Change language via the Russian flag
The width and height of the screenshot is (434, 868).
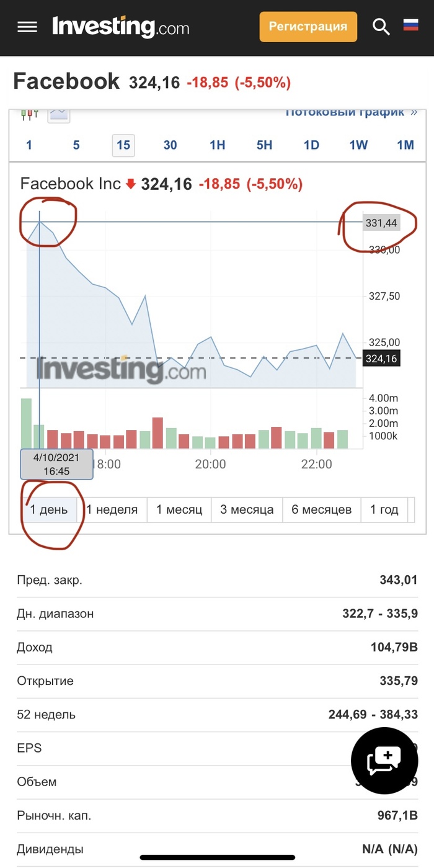[410, 25]
